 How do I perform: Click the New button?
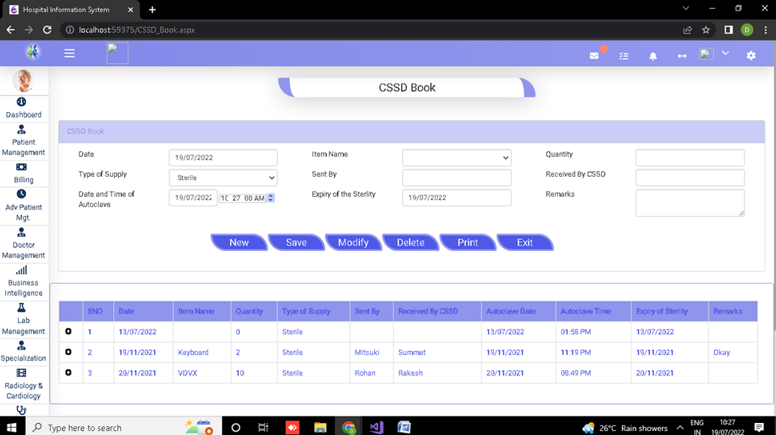pyautogui.click(x=239, y=242)
